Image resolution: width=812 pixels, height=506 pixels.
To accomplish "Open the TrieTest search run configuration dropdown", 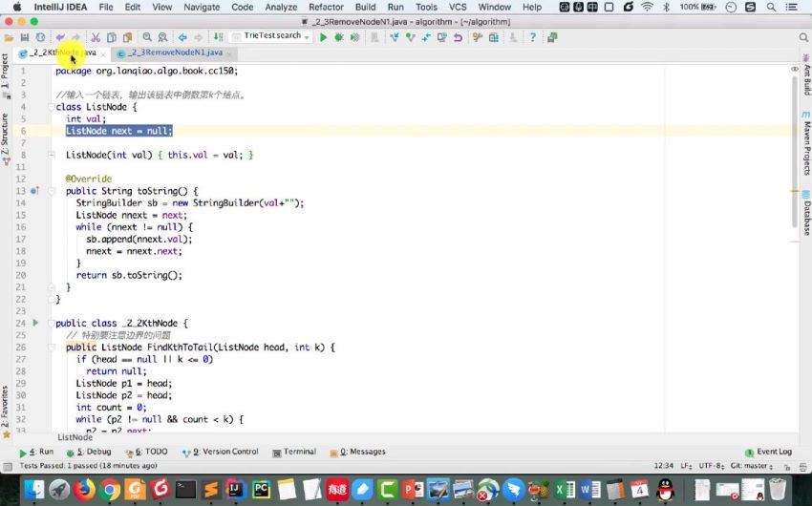I will point(277,36).
